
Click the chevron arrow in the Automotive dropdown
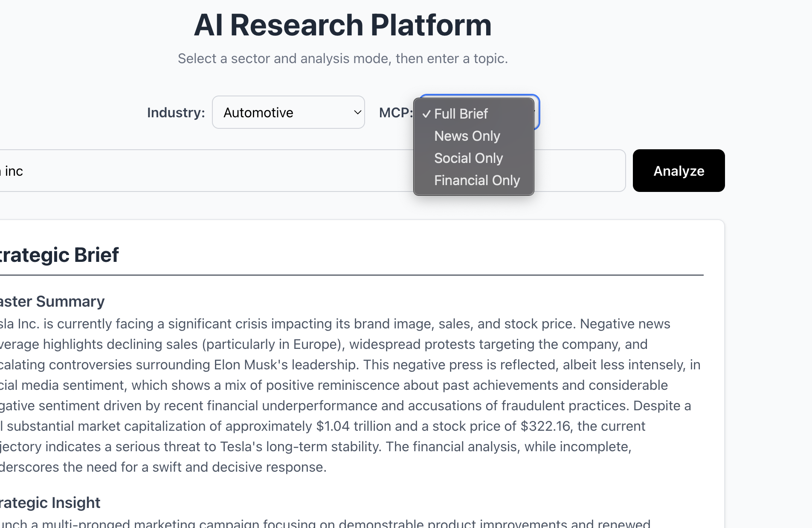pyautogui.click(x=357, y=113)
